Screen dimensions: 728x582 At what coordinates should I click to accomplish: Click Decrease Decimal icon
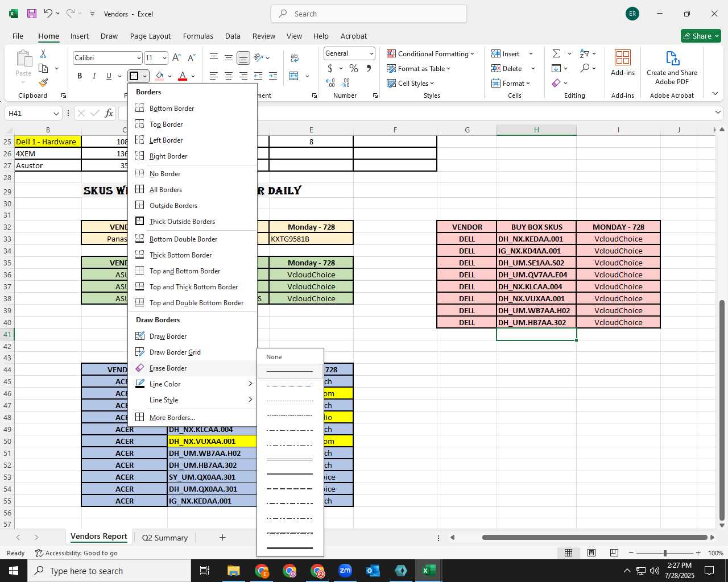click(345, 83)
